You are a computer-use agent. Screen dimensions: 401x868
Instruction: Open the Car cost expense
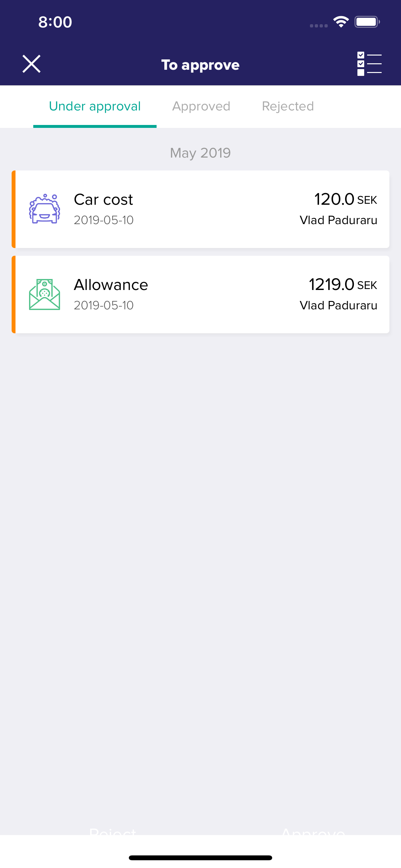[x=200, y=209]
